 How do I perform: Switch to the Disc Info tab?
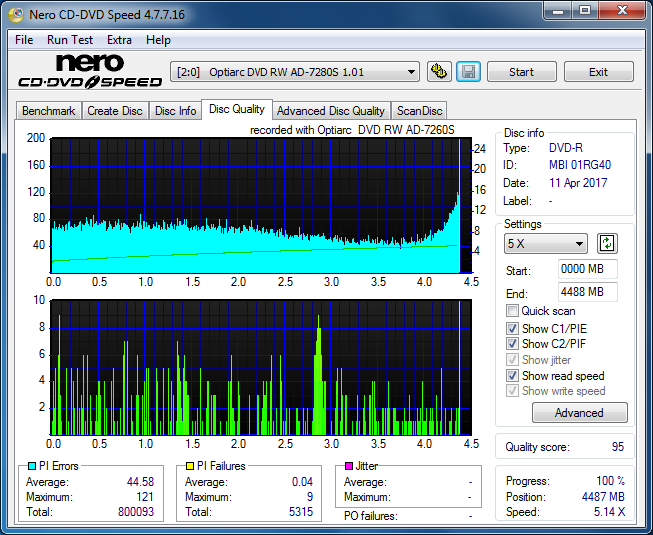point(175,111)
